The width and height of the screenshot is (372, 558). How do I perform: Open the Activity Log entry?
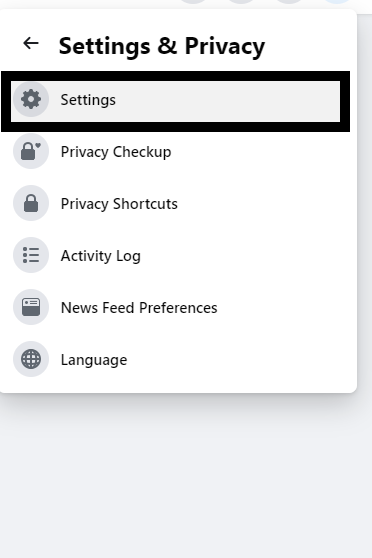175,255
